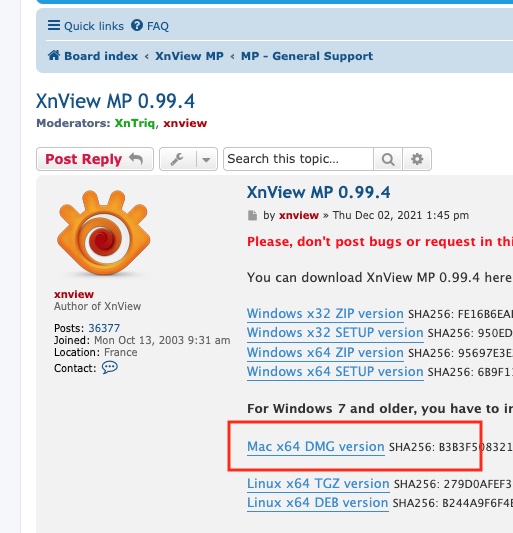Click the FAQ question mark icon
The width and height of the screenshot is (513, 533).
137,25
